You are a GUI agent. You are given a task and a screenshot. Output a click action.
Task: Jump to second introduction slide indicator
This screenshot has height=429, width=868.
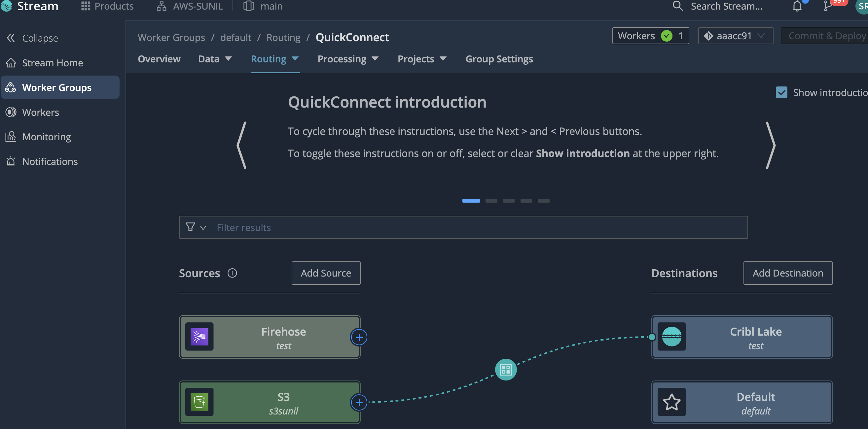(491, 201)
